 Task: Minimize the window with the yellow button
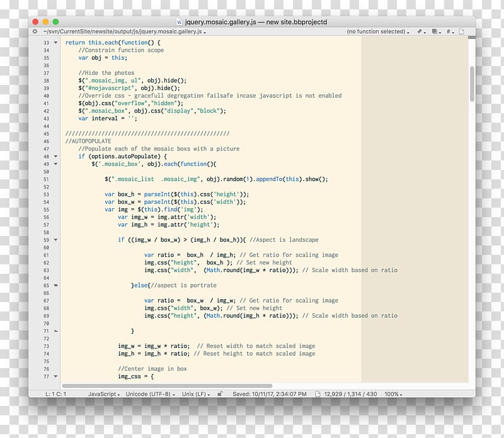pyautogui.click(x=45, y=22)
